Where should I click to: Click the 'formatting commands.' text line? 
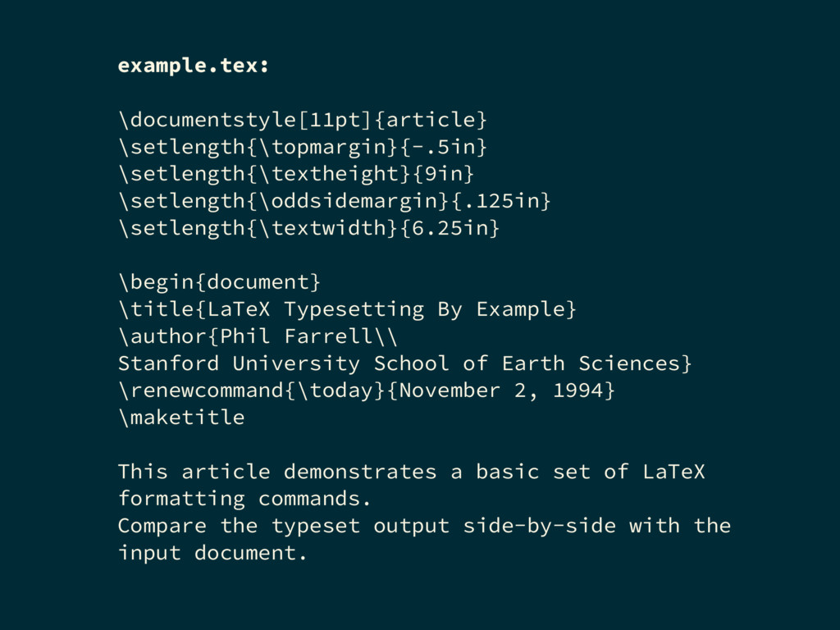click(244, 499)
